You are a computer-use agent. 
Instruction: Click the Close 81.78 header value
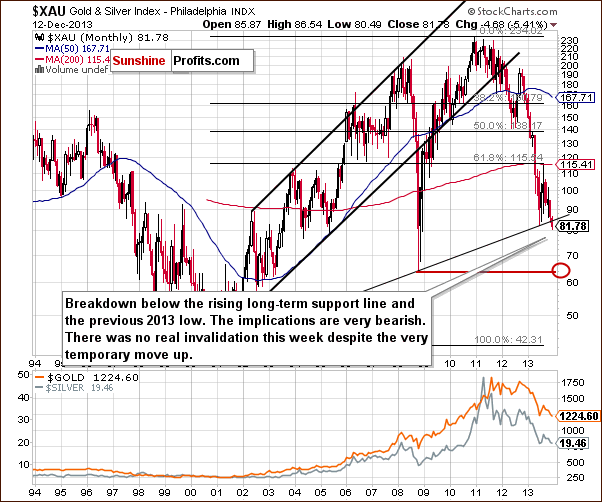click(x=418, y=25)
